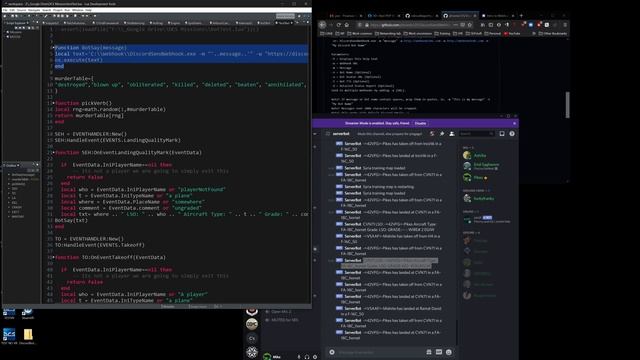This screenshot has width=640, height=360.
Task: Show the hidden editor tabs overflow list
Action: pyautogui.click(x=297, y=23)
